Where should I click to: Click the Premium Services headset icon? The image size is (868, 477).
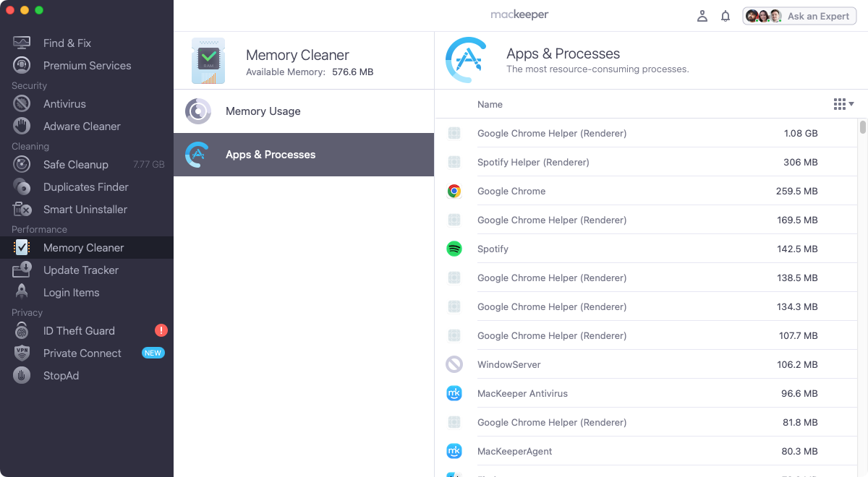(x=22, y=65)
